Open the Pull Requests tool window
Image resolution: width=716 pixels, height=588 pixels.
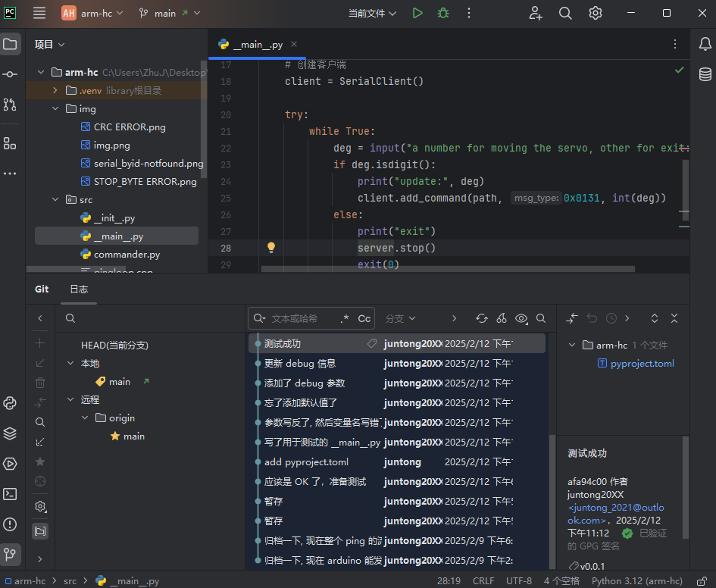tap(10, 105)
